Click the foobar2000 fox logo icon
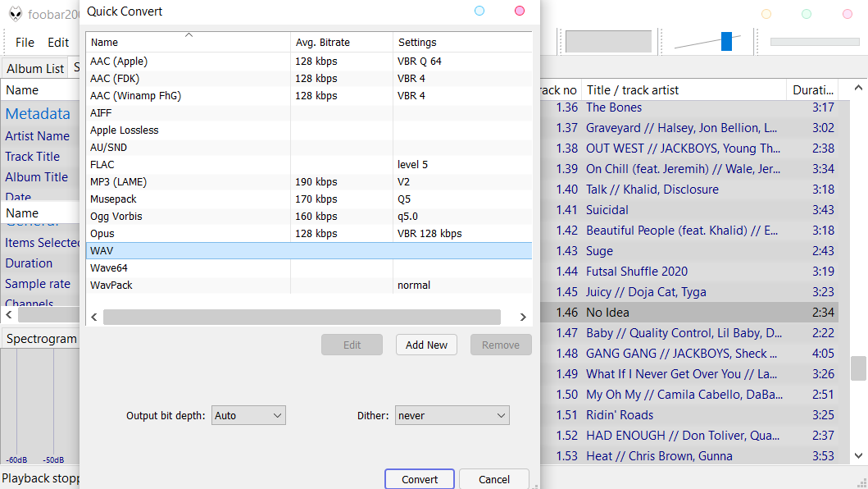 point(14,13)
